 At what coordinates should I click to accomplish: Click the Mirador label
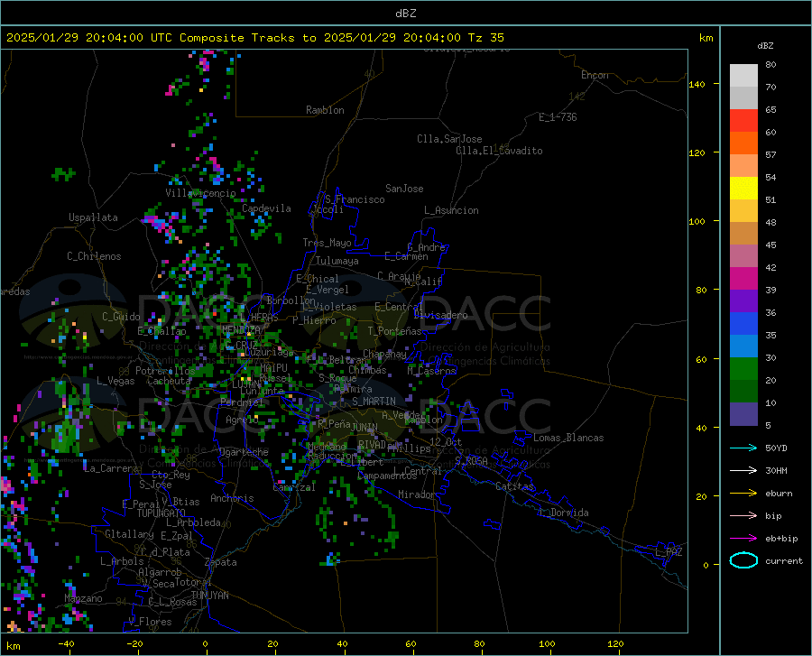pyautogui.click(x=416, y=495)
